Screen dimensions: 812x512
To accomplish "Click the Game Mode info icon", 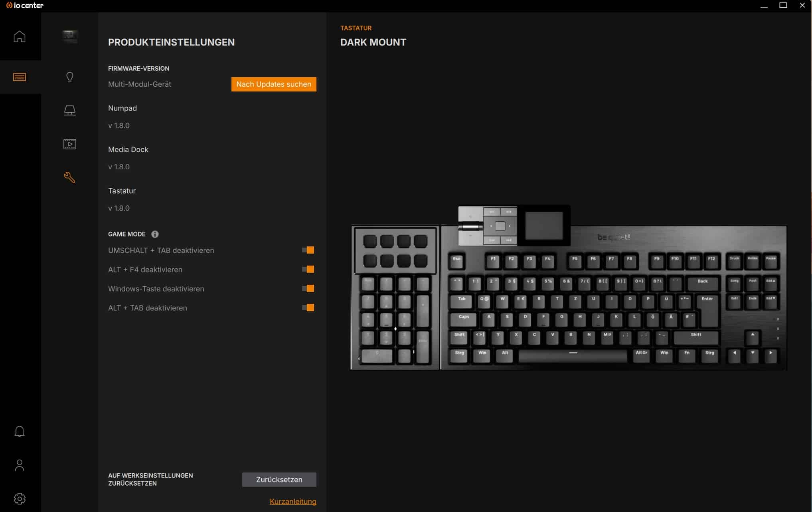I will pyautogui.click(x=155, y=234).
